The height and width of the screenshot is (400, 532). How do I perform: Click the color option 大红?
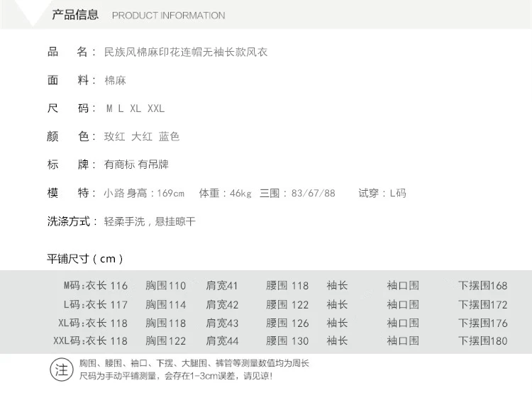[x=141, y=136]
